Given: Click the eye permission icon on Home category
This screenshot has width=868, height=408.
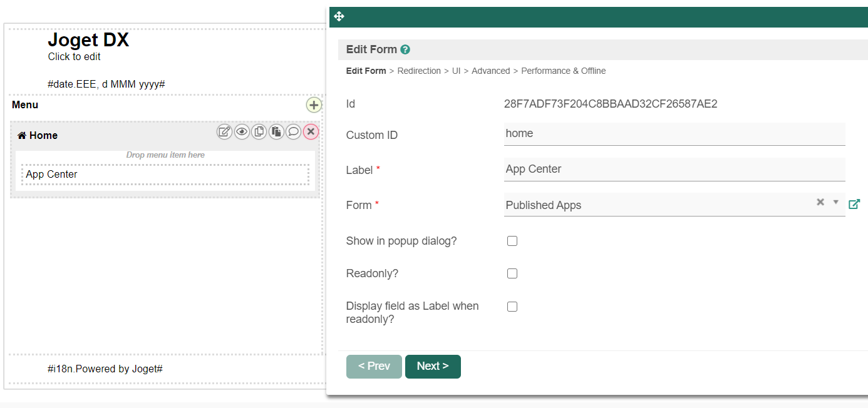Looking at the screenshot, I should (242, 131).
